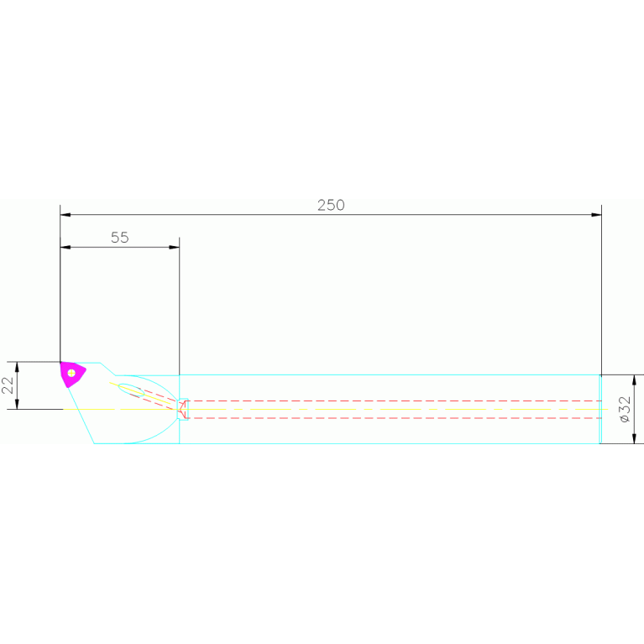Select right arrowhead of the 55 dimension

(x=174, y=247)
